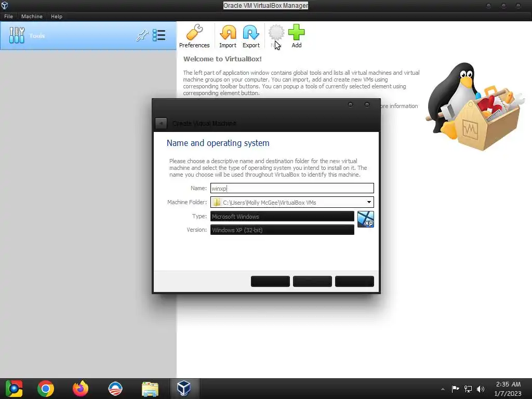The height and width of the screenshot is (399, 532).
Task: Open the Machine Folder dropdown
Action: pyautogui.click(x=369, y=202)
